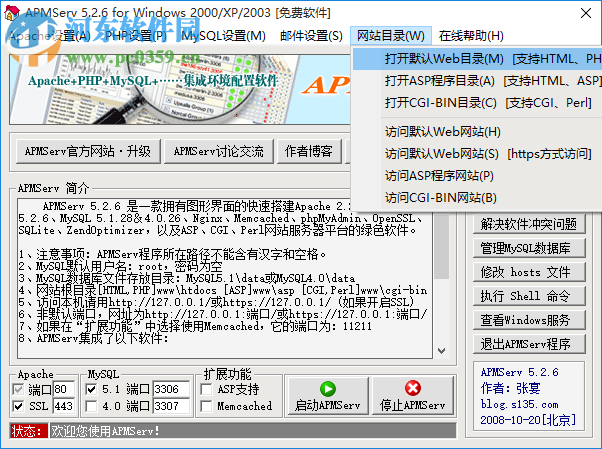This screenshot has width=602, height=449.
Task: Enable the MySQL 4.0 checkbox
Action: coord(91,406)
